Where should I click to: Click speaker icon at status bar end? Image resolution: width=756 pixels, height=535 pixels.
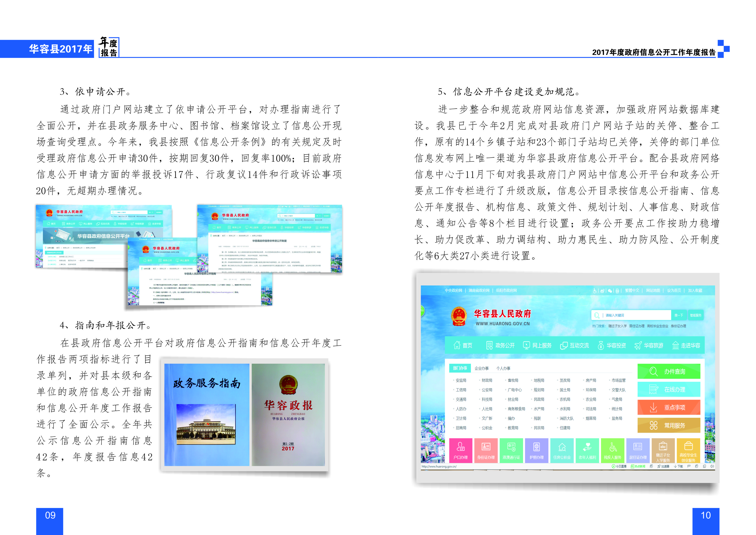coord(712,466)
